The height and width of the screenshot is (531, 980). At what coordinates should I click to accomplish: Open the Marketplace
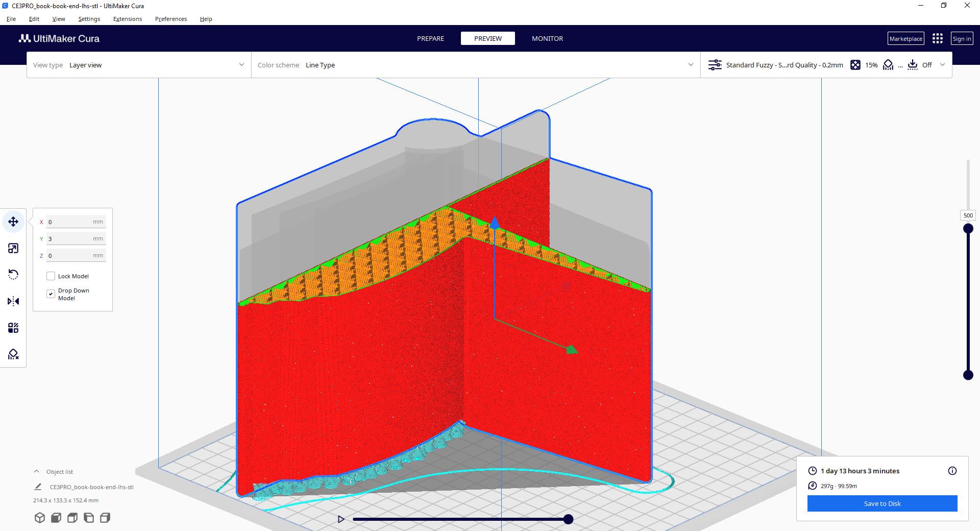(x=906, y=39)
